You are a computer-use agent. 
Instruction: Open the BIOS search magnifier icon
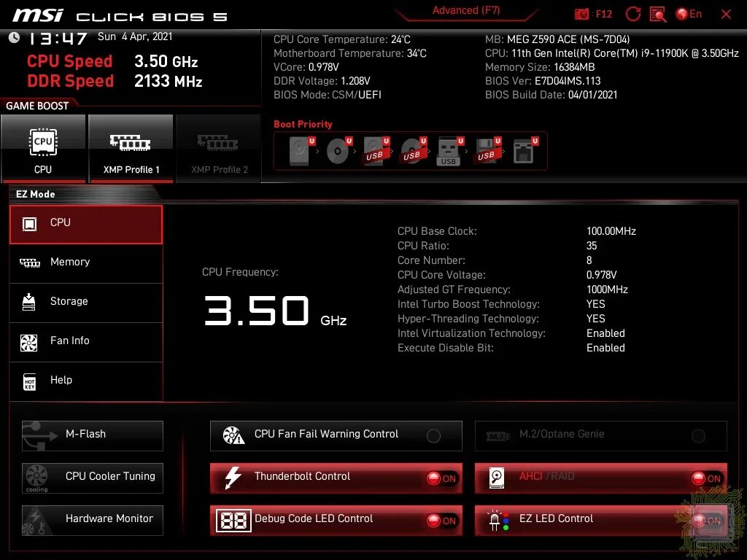coord(658,15)
